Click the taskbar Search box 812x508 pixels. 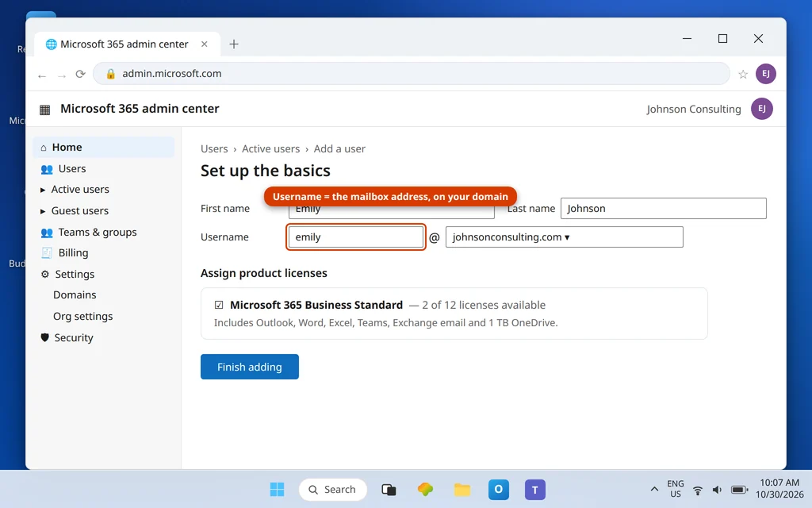pos(333,490)
